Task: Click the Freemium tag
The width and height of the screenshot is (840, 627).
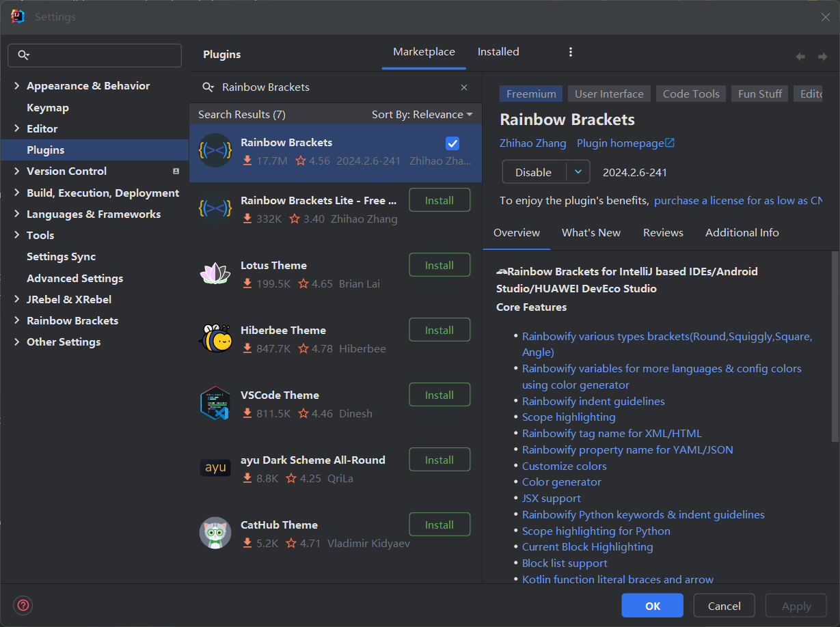Action: (x=531, y=94)
